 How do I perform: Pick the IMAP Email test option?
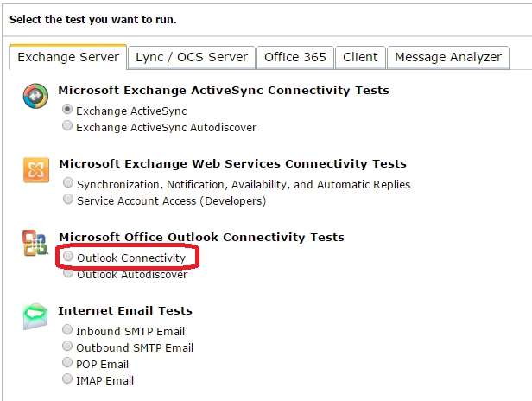pos(67,379)
